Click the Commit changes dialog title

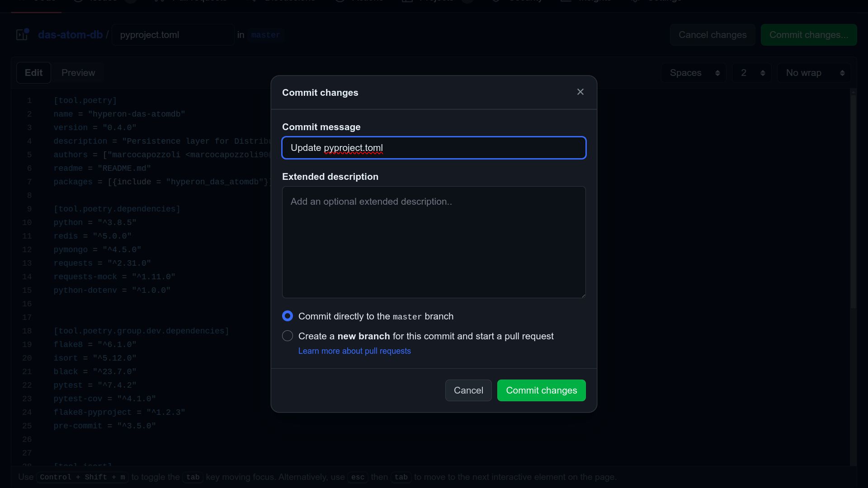(x=320, y=93)
